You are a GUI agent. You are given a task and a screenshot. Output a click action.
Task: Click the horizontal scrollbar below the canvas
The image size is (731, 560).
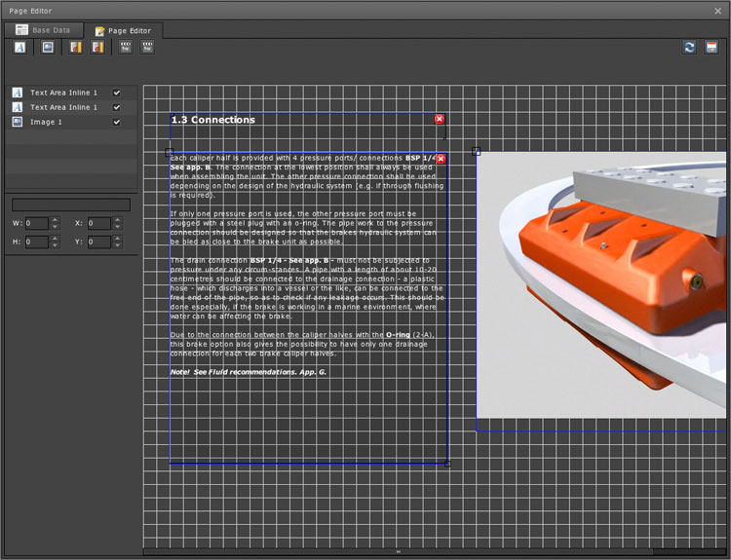click(398, 551)
